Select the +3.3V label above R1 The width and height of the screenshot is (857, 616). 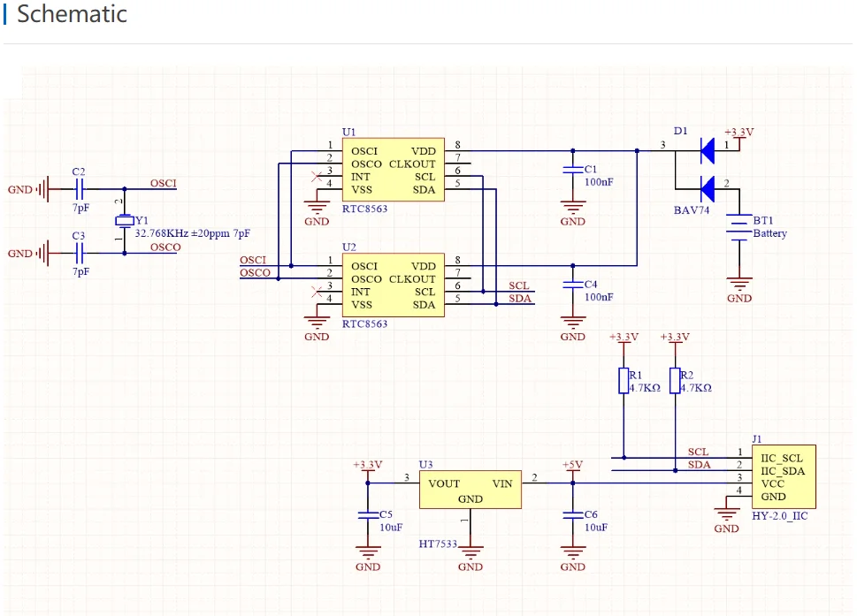pyautogui.click(x=624, y=337)
